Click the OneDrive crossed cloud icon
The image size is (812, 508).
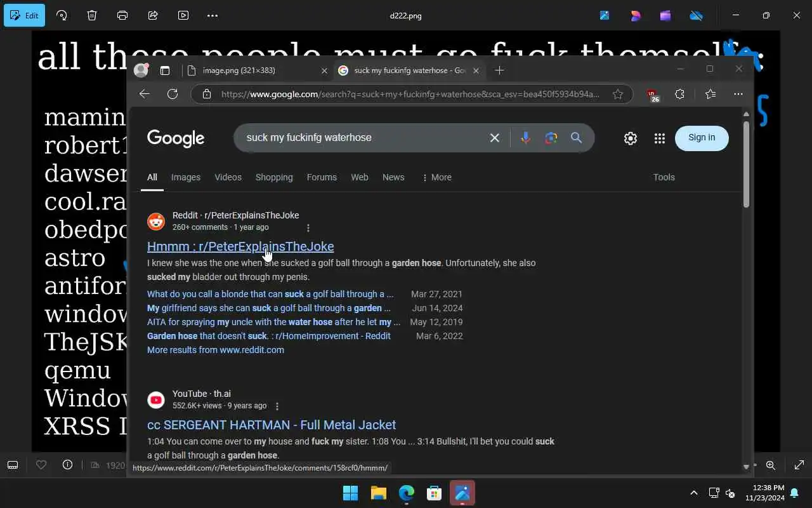pos(696,15)
